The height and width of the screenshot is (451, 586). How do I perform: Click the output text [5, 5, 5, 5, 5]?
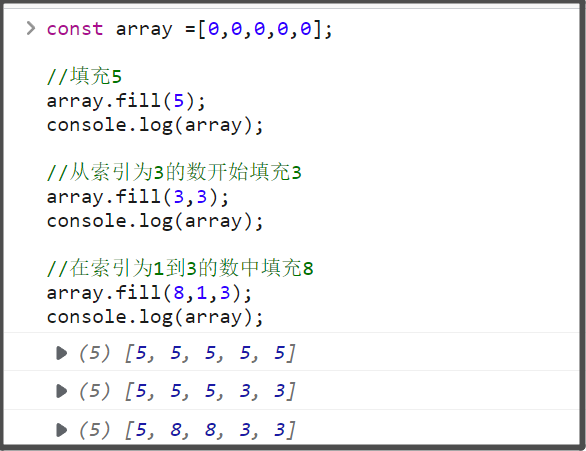point(210,353)
